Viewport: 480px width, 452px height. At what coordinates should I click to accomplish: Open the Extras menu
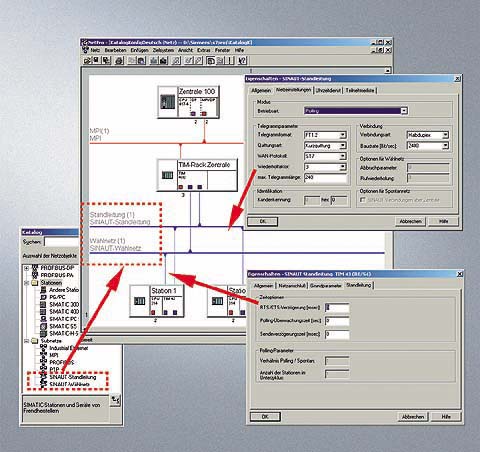[204, 50]
